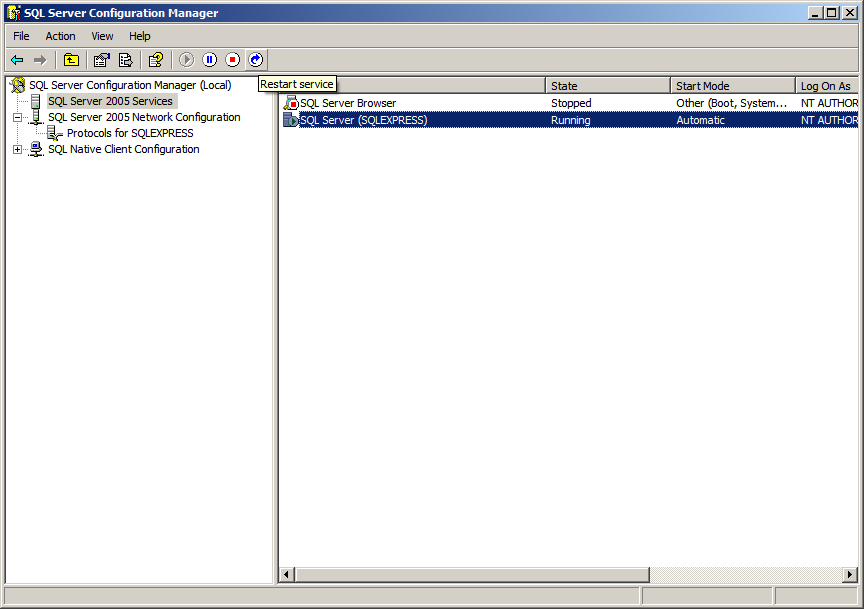Minimize the Configuration Manager window

point(816,13)
